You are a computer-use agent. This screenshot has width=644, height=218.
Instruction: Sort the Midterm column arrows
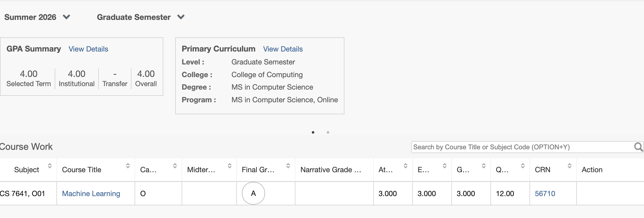pyautogui.click(x=229, y=166)
